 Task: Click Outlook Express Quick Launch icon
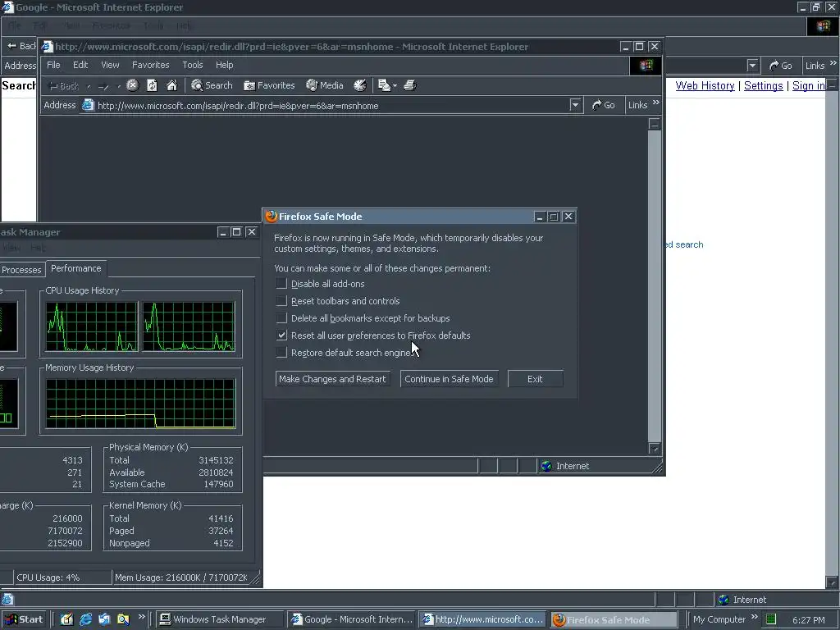[104, 619]
